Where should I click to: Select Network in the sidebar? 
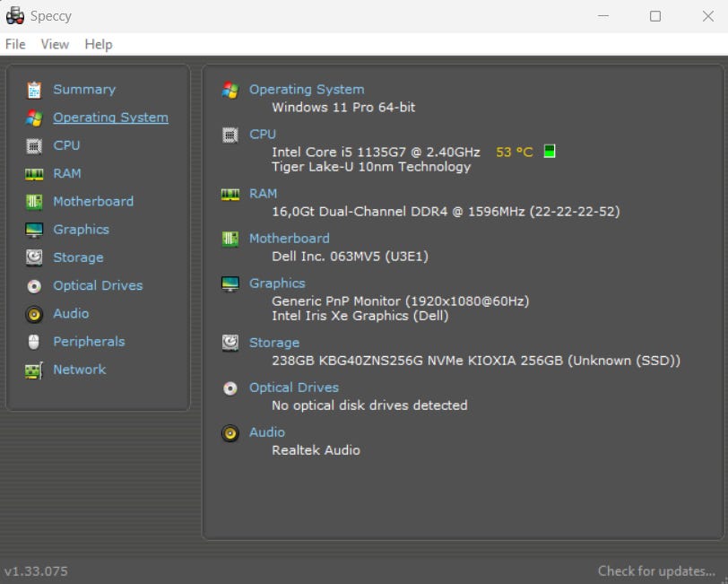[80, 370]
